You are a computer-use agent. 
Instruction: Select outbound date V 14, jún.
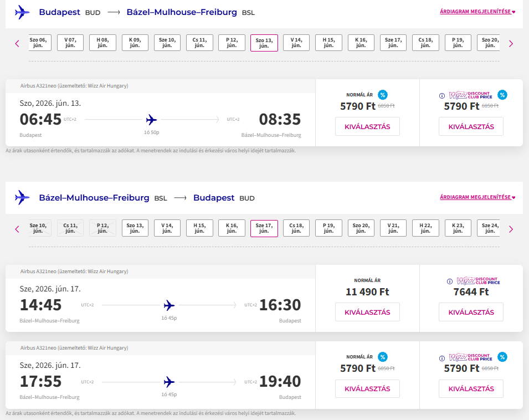coord(296,43)
